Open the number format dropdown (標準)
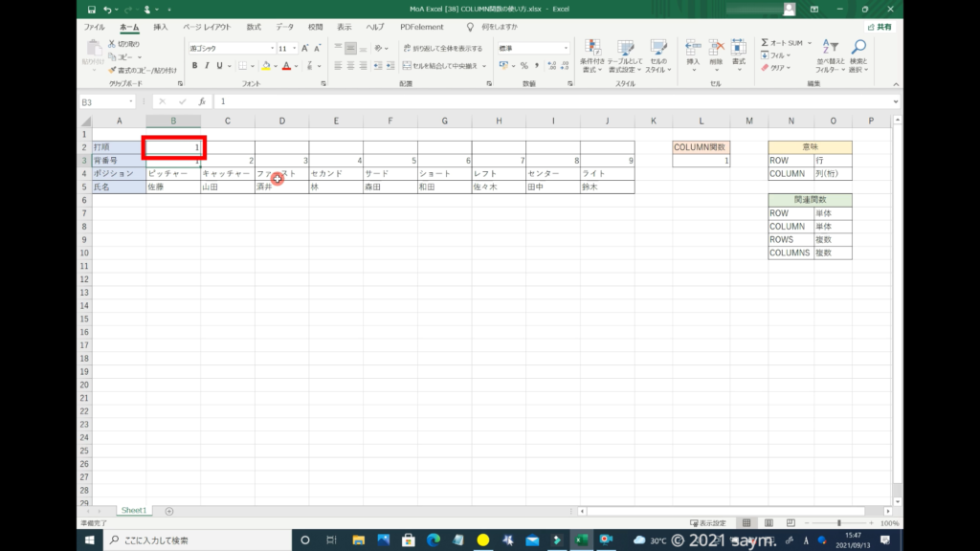Viewport: 980px width, 551px height. pyautogui.click(x=568, y=48)
